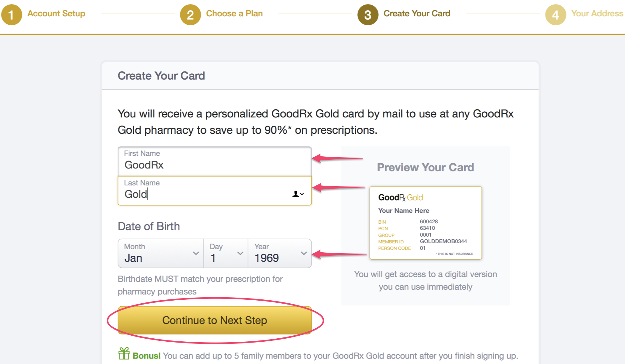
Task: Focus the Last Name field
Action: [215, 191]
